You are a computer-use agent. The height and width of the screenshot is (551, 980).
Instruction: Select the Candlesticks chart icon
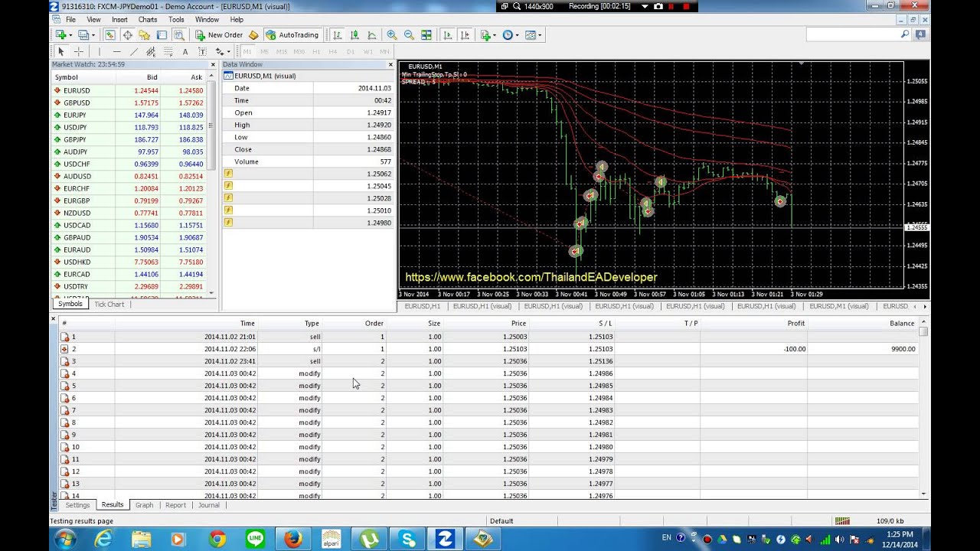click(354, 34)
